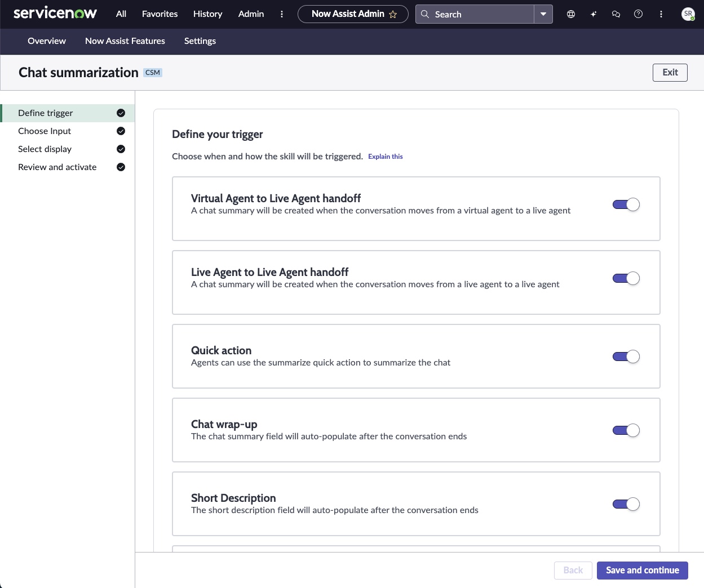
Task: Click the Virtual Agent to Live Agent handoff title
Action: tap(276, 198)
